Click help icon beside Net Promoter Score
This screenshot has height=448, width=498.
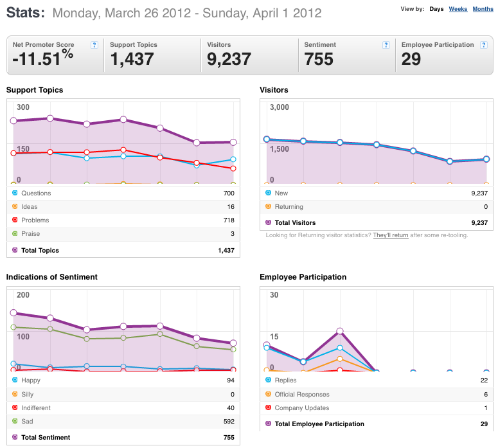point(94,45)
